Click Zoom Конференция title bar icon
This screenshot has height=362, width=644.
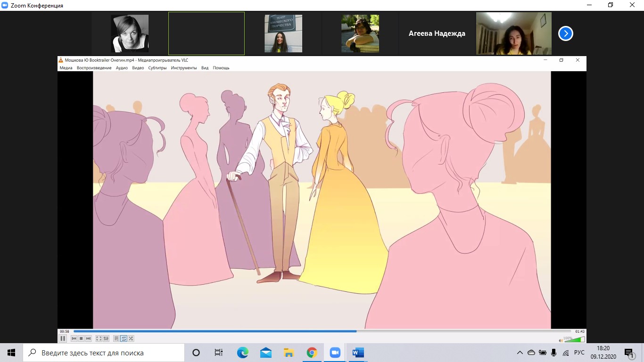click(5, 5)
